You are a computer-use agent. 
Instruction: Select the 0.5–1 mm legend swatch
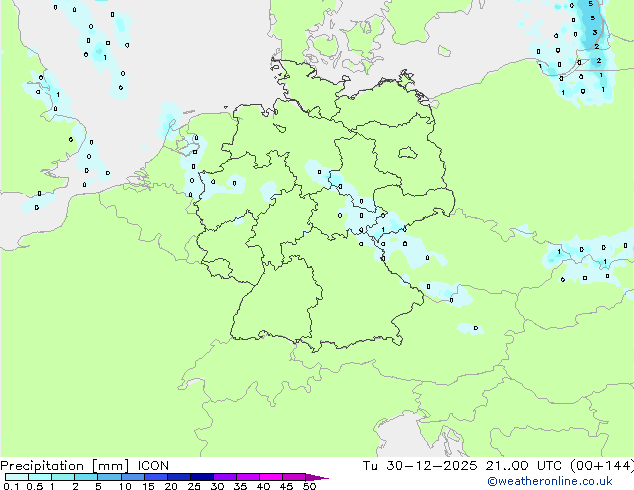pyautogui.click(x=40, y=477)
